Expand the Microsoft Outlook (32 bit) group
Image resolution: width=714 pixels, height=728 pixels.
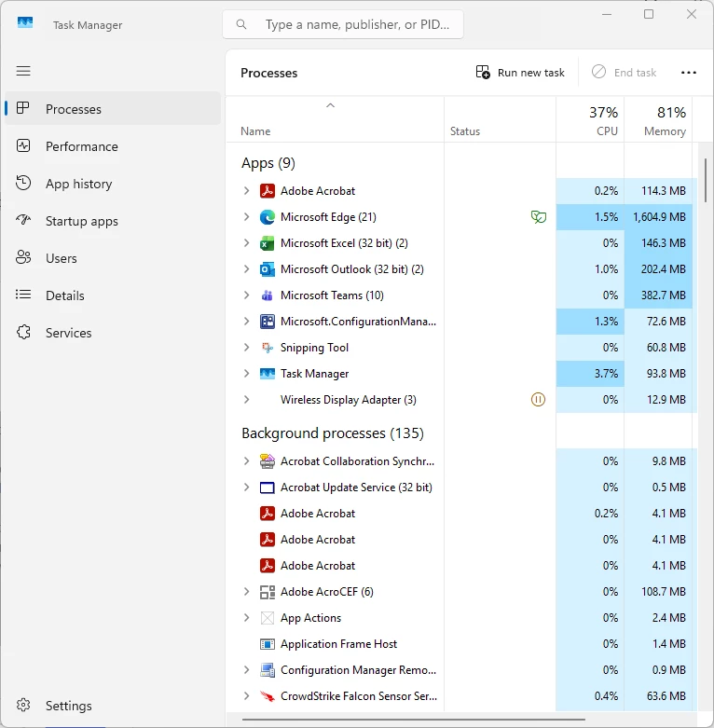tap(246, 269)
